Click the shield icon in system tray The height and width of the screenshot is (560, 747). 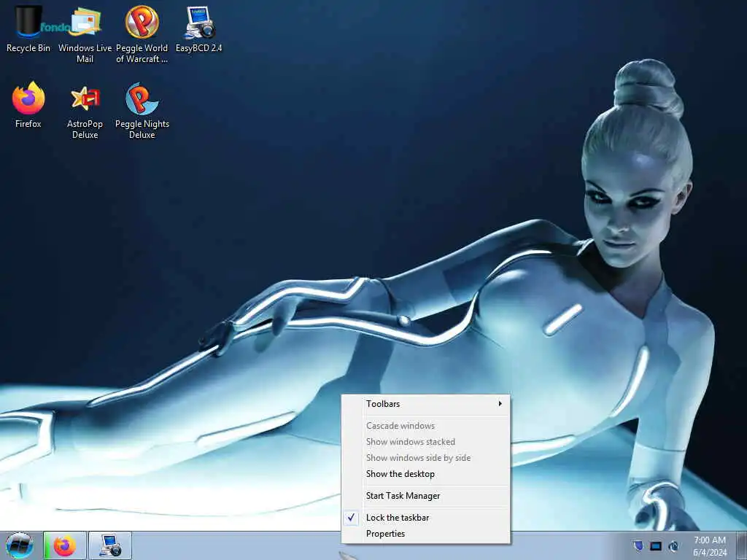point(638,545)
